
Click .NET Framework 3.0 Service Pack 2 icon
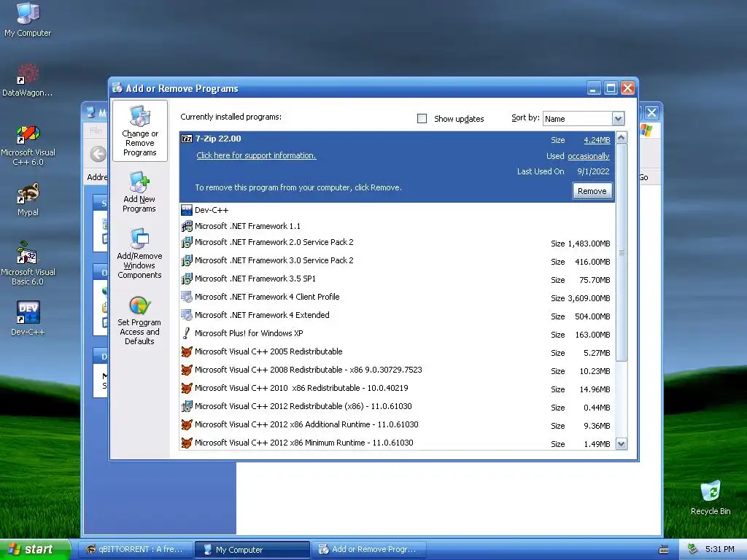click(x=187, y=260)
